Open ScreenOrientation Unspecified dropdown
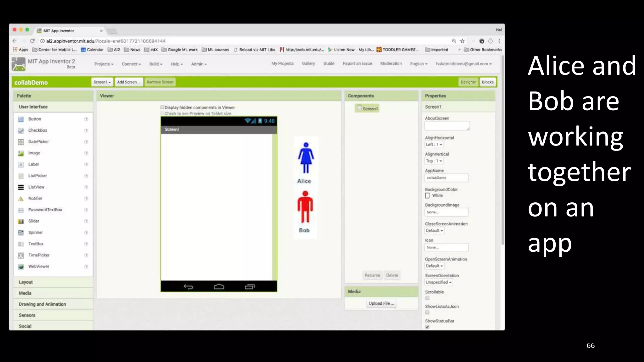Viewport: 644px width, 362px height. click(439, 282)
